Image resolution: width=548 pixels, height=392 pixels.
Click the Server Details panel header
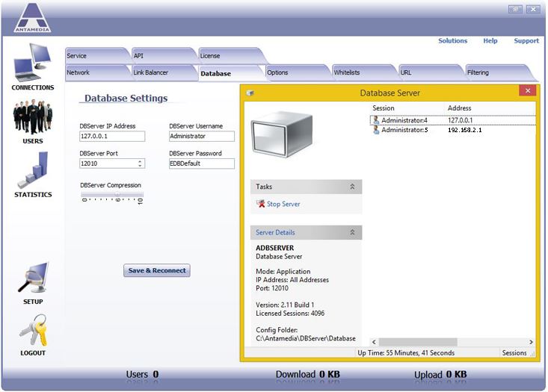(307, 232)
